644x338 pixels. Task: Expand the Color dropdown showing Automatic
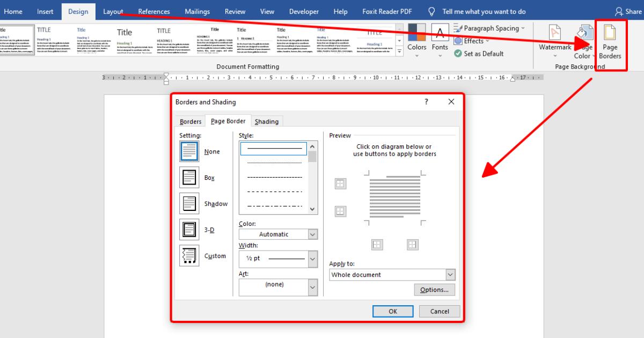tap(313, 234)
